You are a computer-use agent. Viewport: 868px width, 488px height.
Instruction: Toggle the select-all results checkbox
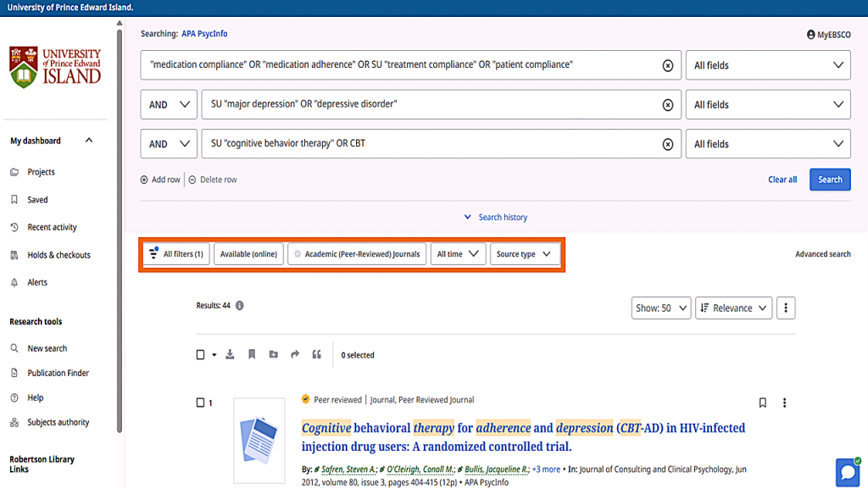point(201,355)
